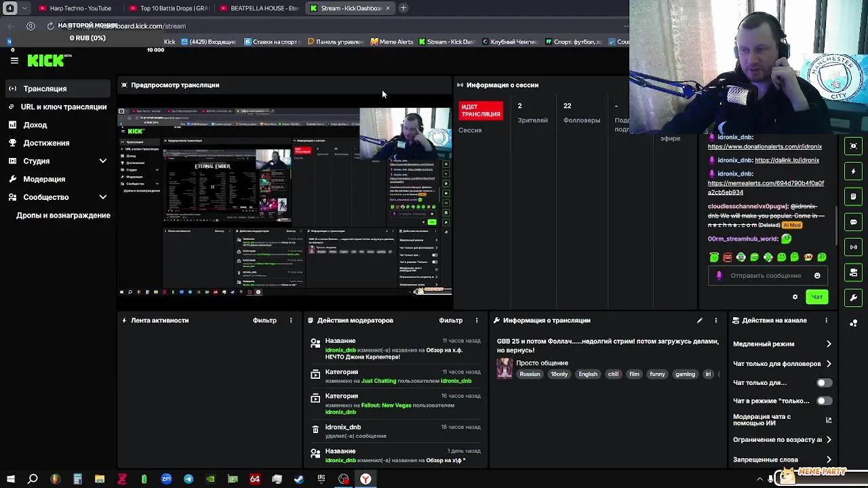Open the tab group counter 4 button
This screenshot has width=868, height=488.
(9, 8)
